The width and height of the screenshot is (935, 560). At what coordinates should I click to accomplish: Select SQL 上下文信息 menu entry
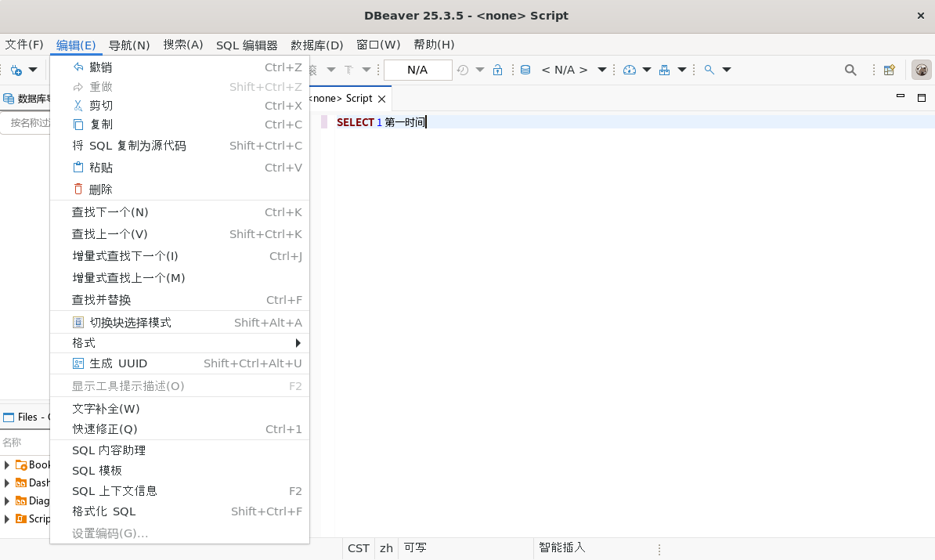click(179, 491)
